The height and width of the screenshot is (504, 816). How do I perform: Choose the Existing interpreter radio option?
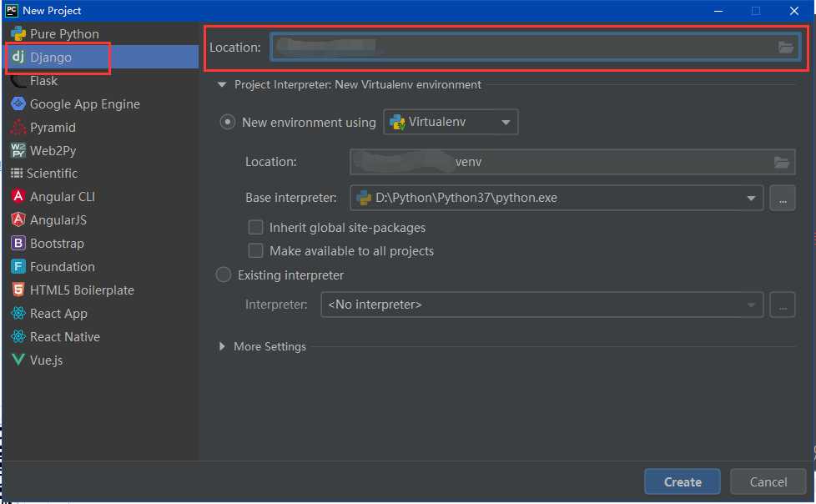tap(224, 275)
